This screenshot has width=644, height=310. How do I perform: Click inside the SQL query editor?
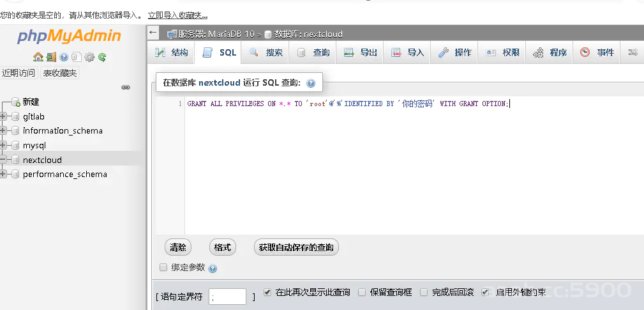[x=414, y=166]
